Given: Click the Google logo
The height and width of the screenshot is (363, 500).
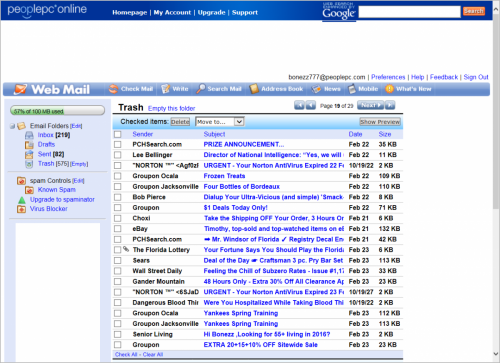Looking at the screenshot, I should pyautogui.click(x=339, y=13).
